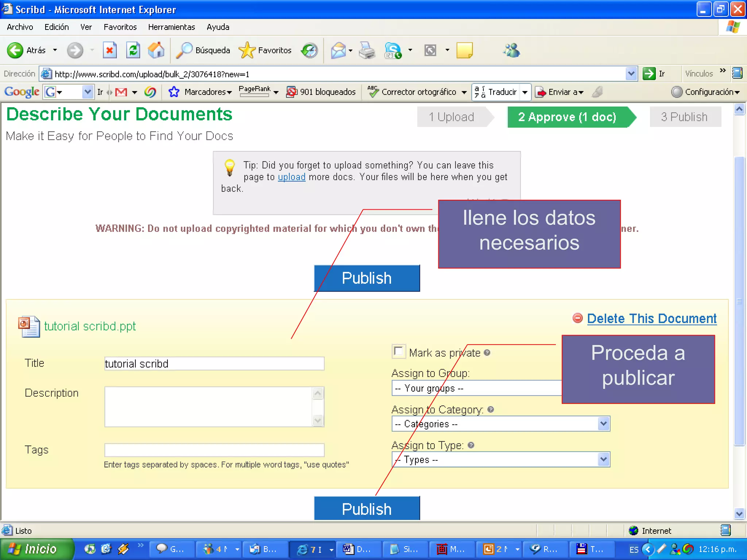Click the home page house icon

pos(156,50)
